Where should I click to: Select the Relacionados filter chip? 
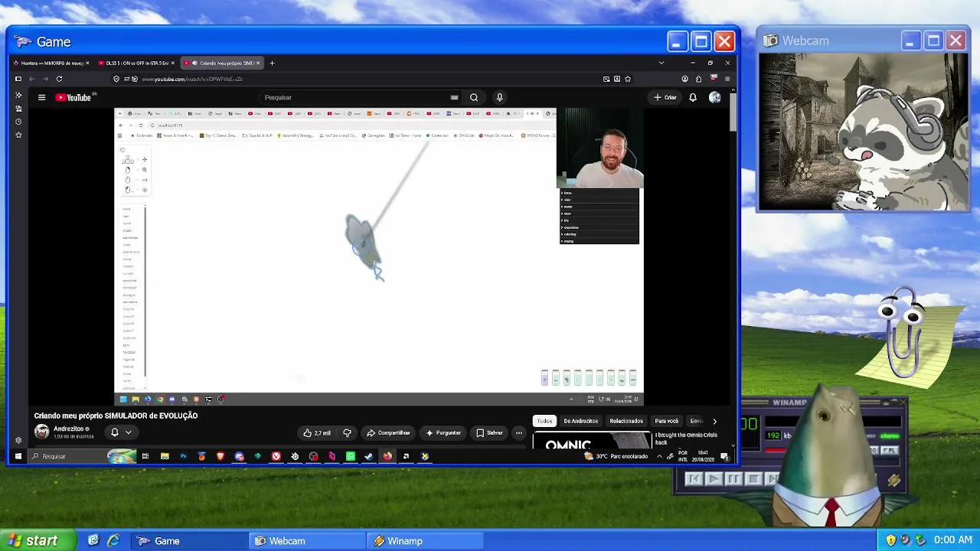[x=626, y=421]
